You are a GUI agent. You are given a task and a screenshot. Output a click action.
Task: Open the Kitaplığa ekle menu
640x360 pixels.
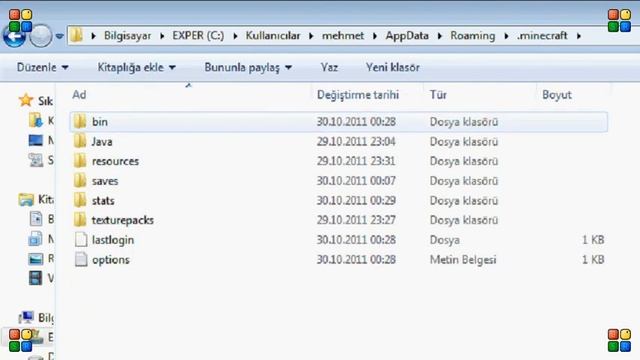[x=137, y=67]
